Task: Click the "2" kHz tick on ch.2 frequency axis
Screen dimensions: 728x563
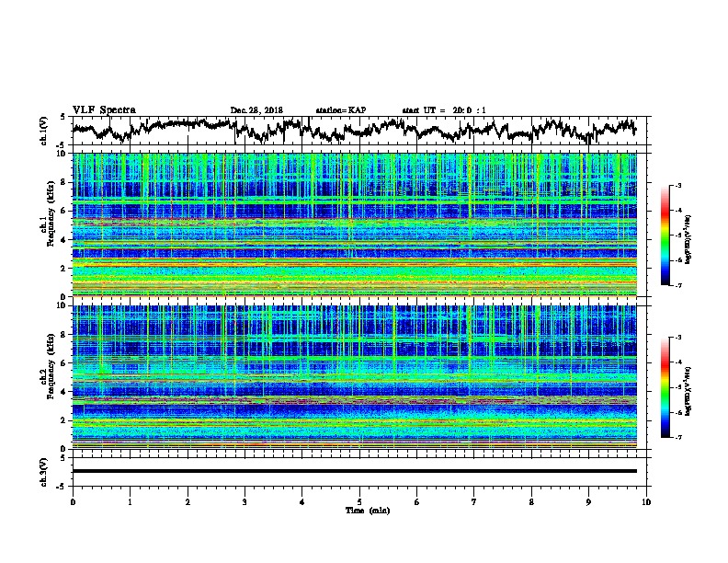Action: click(x=65, y=420)
